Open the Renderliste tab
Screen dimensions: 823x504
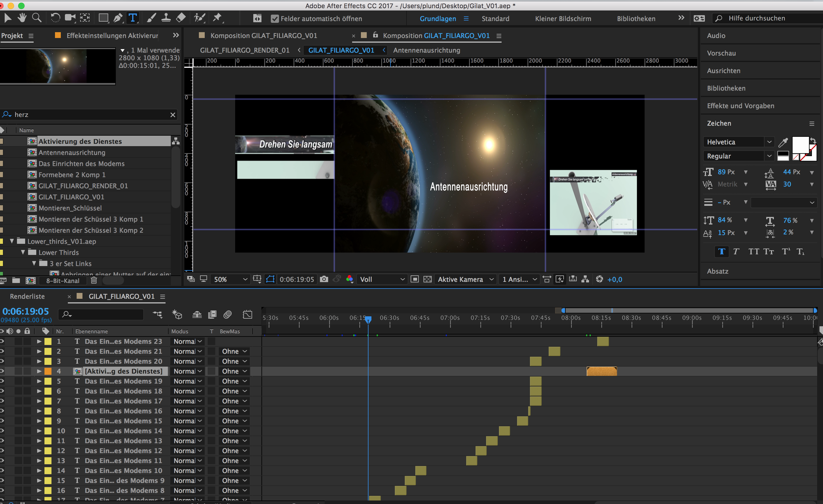point(27,296)
